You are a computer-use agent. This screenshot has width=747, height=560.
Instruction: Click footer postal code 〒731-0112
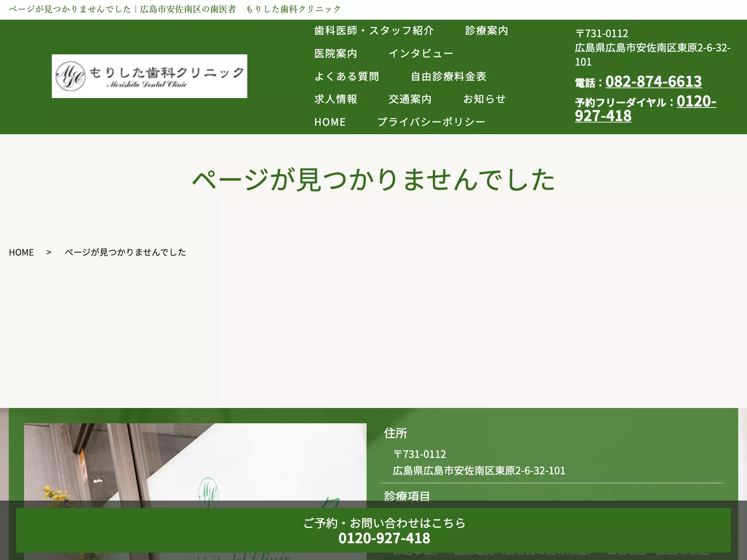tap(419, 454)
